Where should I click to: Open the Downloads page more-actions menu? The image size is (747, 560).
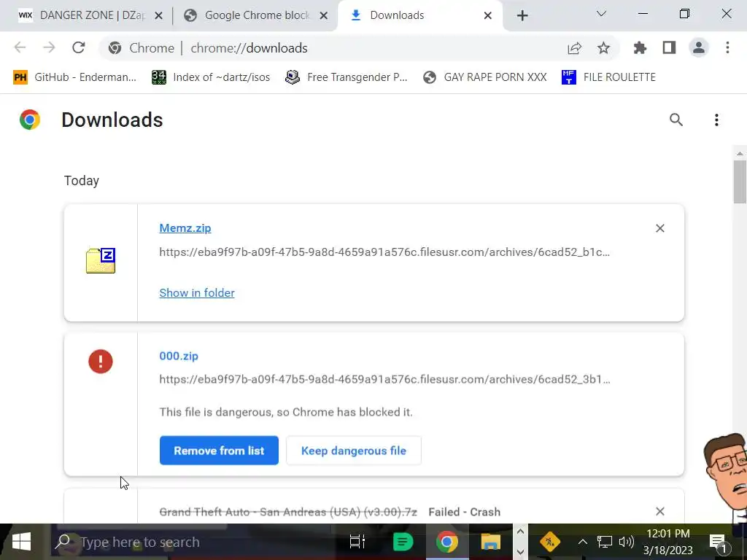(x=716, y=120)
